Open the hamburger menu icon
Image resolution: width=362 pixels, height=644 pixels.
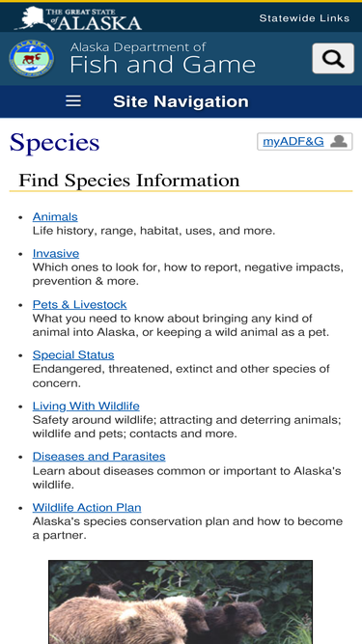(x=73, y=101)
